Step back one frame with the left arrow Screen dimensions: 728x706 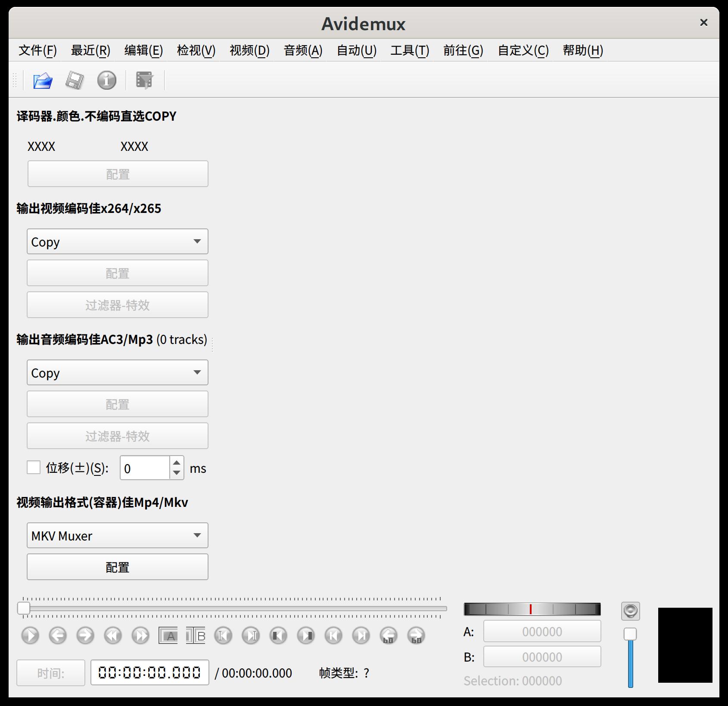(58, 635)
